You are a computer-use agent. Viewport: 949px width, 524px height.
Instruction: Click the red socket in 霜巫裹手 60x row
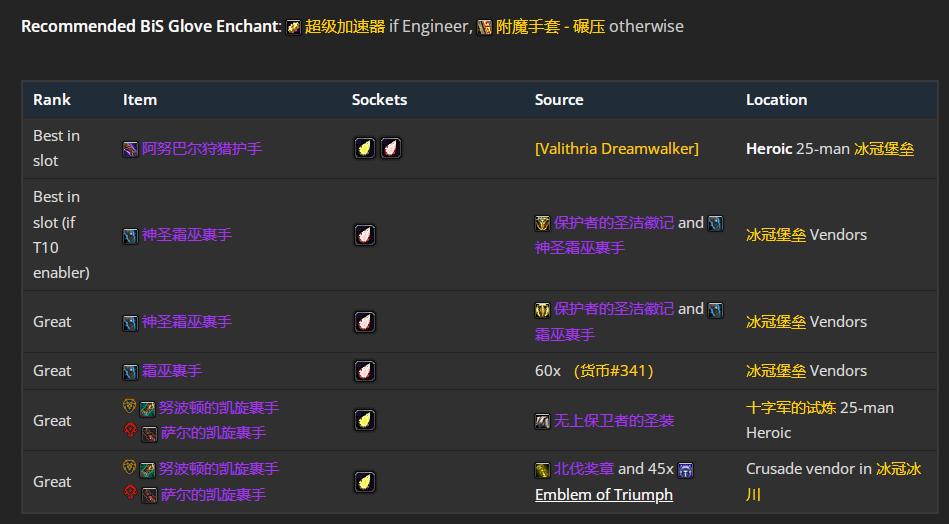click(x=365, y=371)
